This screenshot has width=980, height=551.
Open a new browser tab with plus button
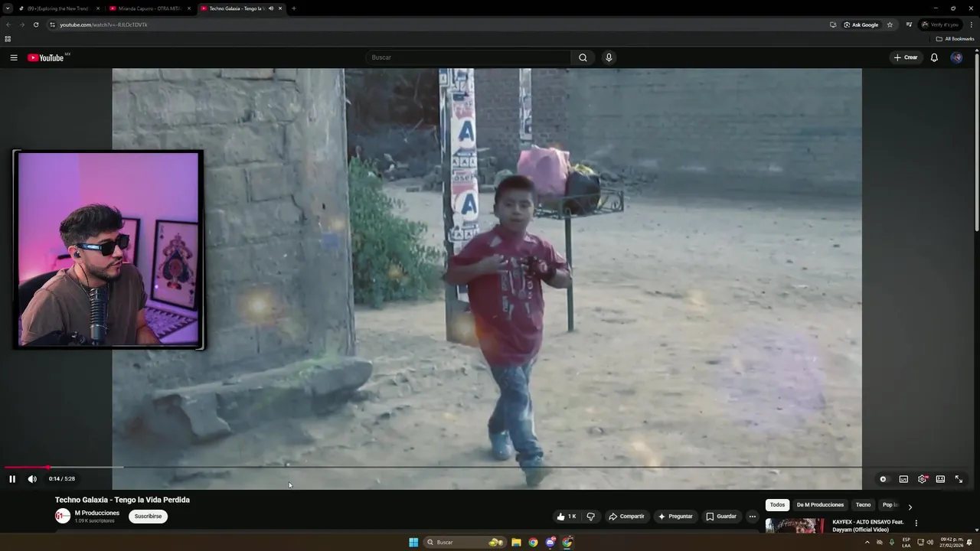(x=294, y=8)
